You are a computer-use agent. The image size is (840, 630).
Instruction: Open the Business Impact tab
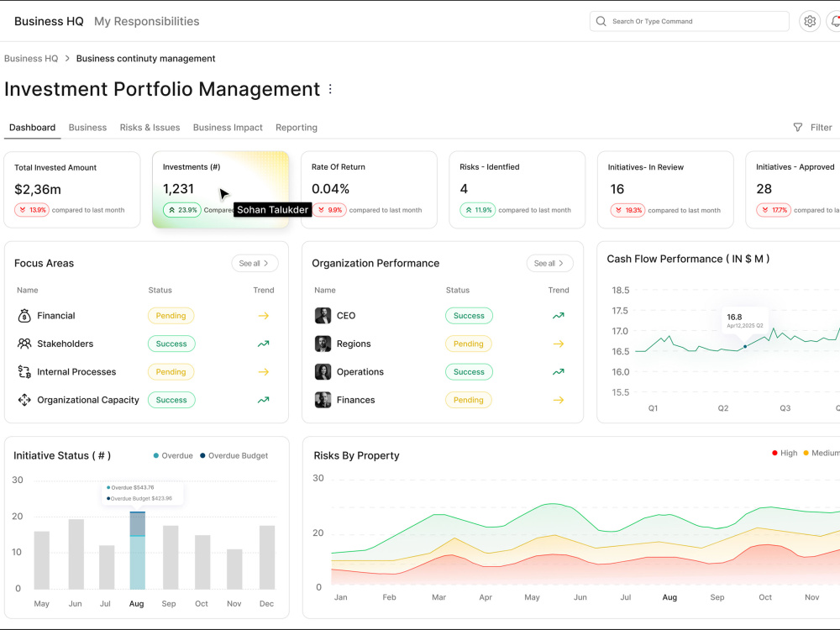228,128
